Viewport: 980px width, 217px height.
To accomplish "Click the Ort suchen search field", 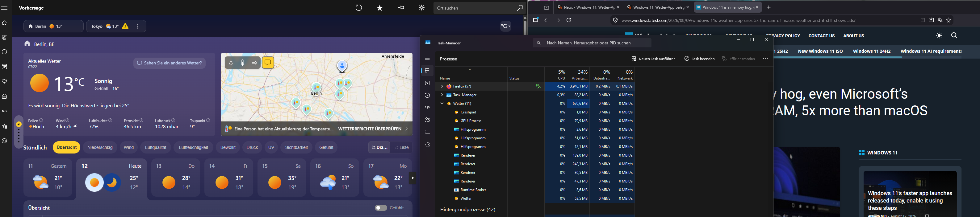I will (474, 8).
